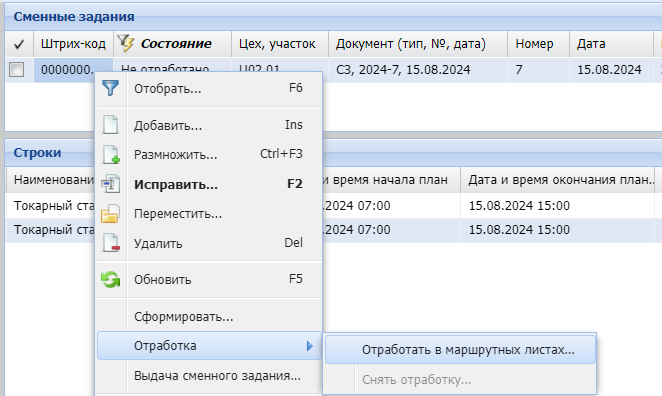Expand the Отработка submenu arrow
Screen dimensions: 662x396
coord(310,346)
